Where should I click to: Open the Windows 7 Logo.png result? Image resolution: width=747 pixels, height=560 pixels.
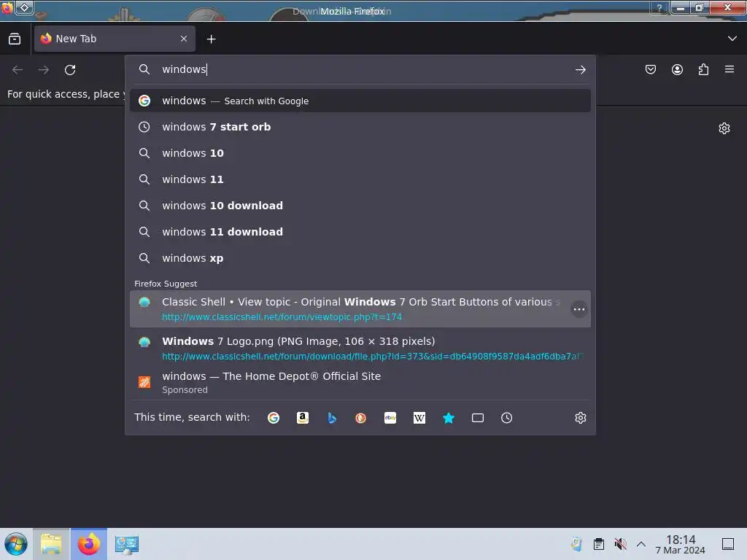tap(360, 348)
